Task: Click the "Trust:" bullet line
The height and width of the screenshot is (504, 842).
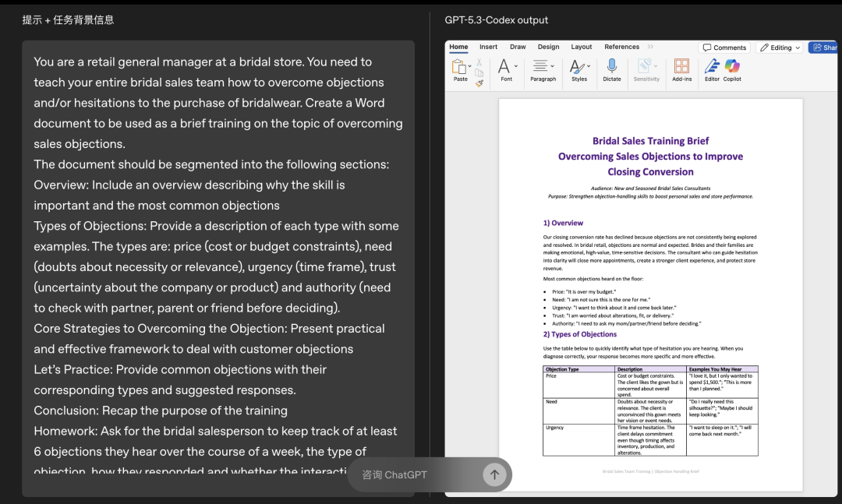Action: [x=612, y=315]
